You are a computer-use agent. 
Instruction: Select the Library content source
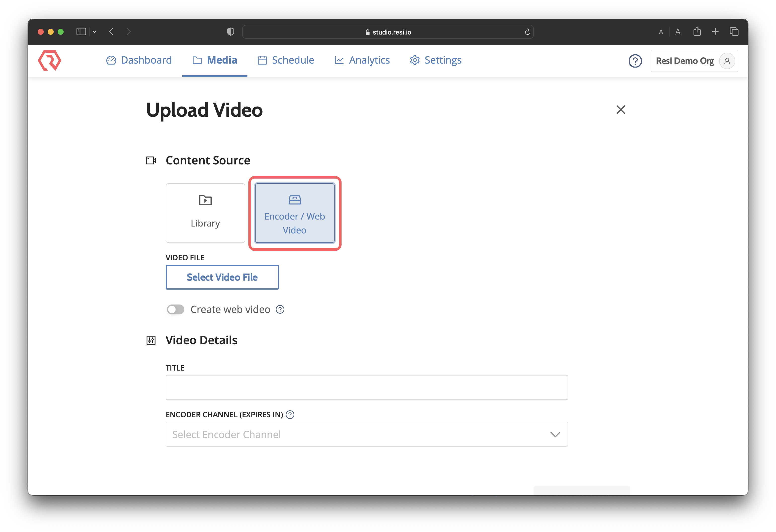pos(205,213)
